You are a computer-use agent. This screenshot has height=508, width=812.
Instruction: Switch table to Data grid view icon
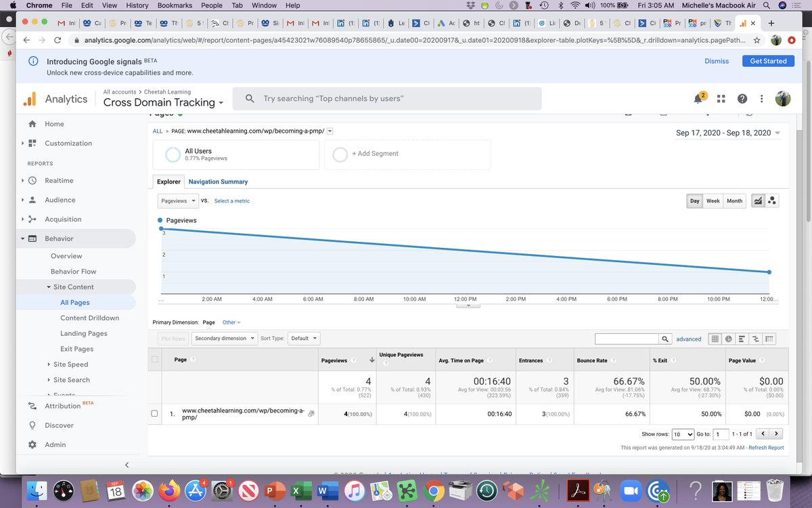point(715,339)
